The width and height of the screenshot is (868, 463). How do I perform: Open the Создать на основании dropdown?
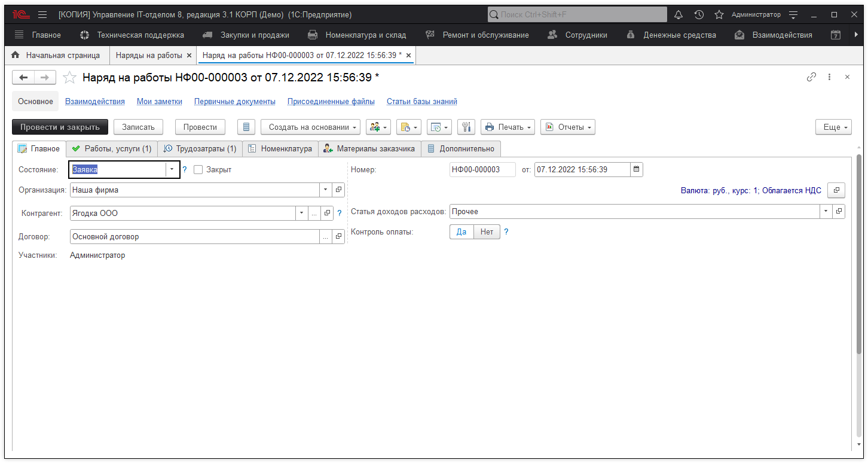coord(310,127)
